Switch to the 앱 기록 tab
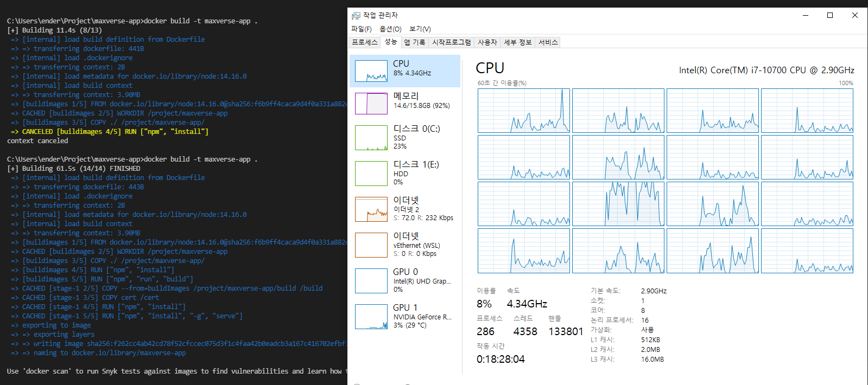868x385 pixels. (415, 42)
